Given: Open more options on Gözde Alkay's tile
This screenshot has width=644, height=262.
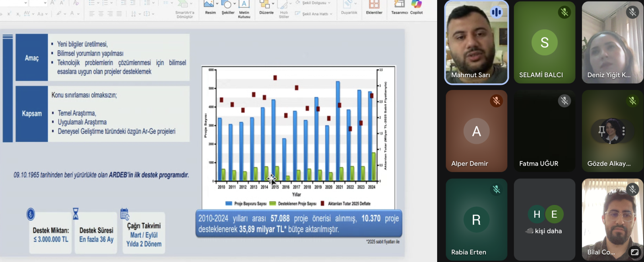Looking at the screenshot, I should tap(623, 131).
